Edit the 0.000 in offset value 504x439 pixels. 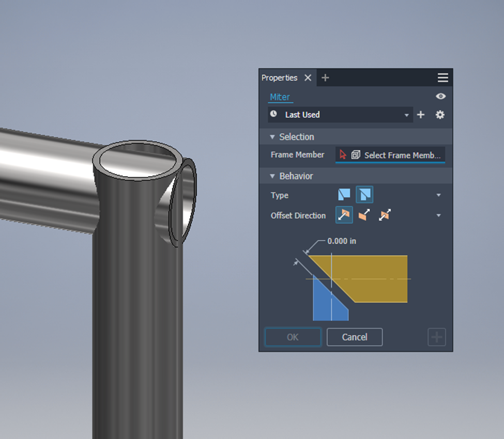343,241
